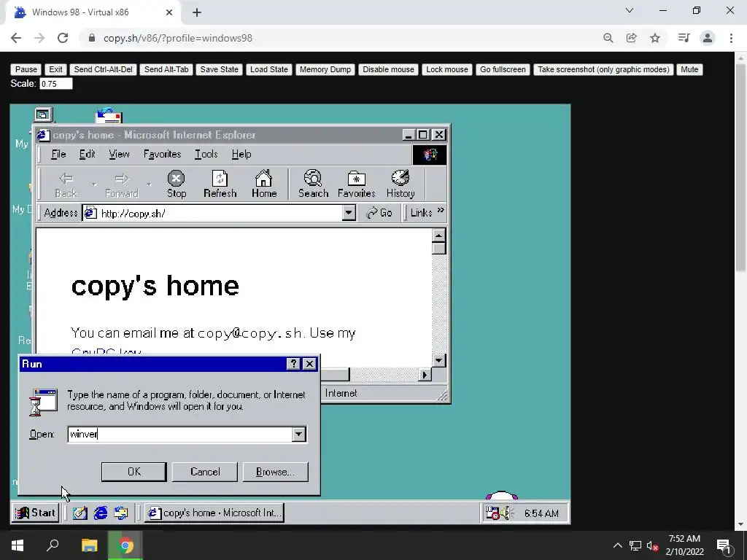Screen dimensions: 747x560
Task: Open the Edit menu in Internet Explorer
Action: 88,154
